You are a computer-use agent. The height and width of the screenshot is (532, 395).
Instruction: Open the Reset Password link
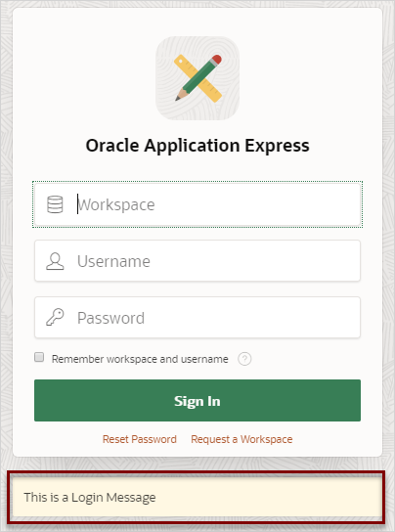[140, 439]
